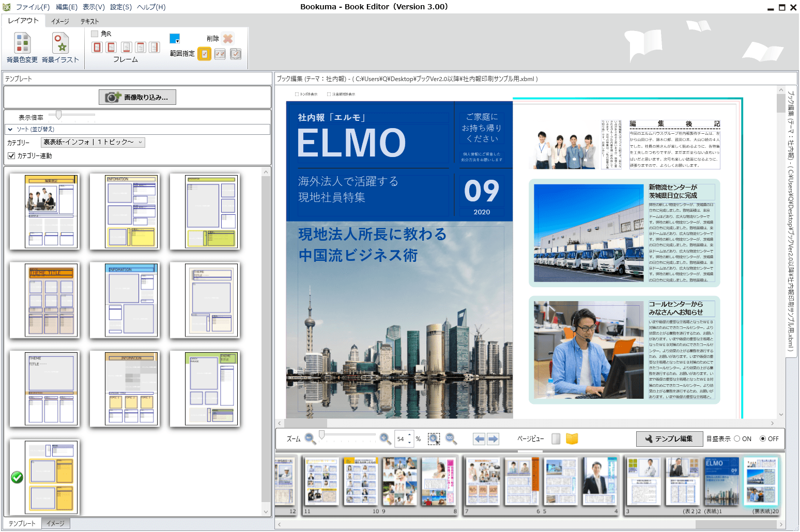Enable the 角R rounded corner checkbox
The height and width of the screenshot is (532, 800).
click(x=95, y=34)
